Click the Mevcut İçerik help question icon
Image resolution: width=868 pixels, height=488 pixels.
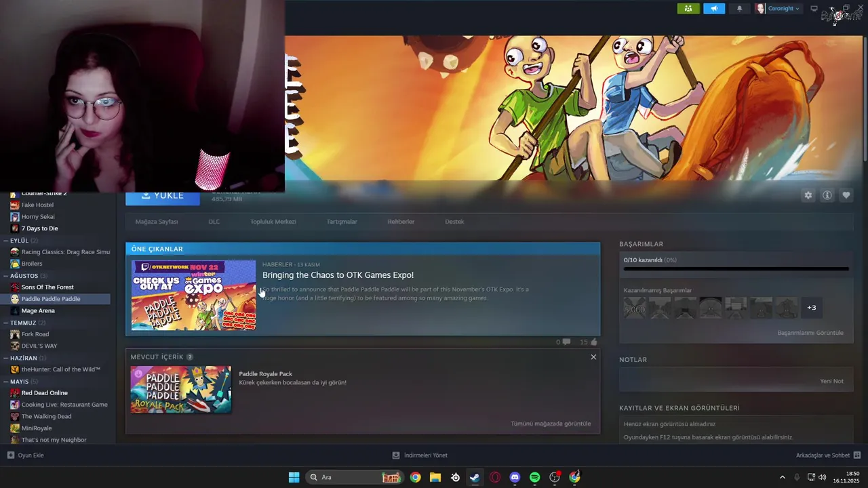coord(190,357)
